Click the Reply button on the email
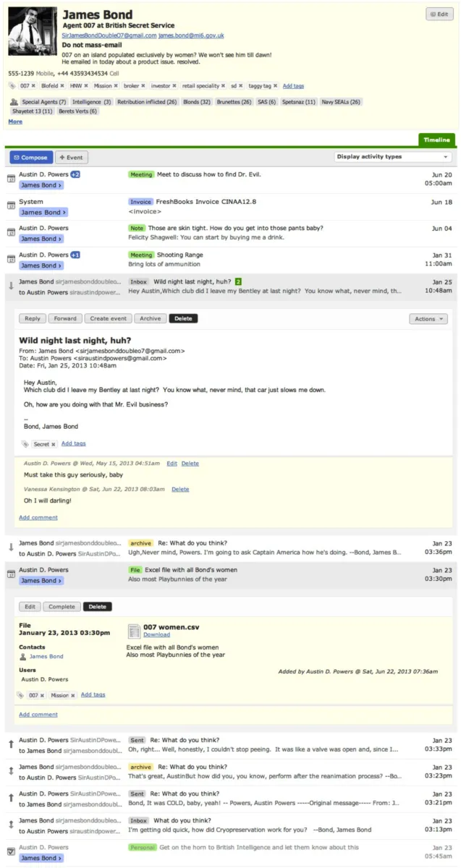The image size is (461, 868). (33, 319)
